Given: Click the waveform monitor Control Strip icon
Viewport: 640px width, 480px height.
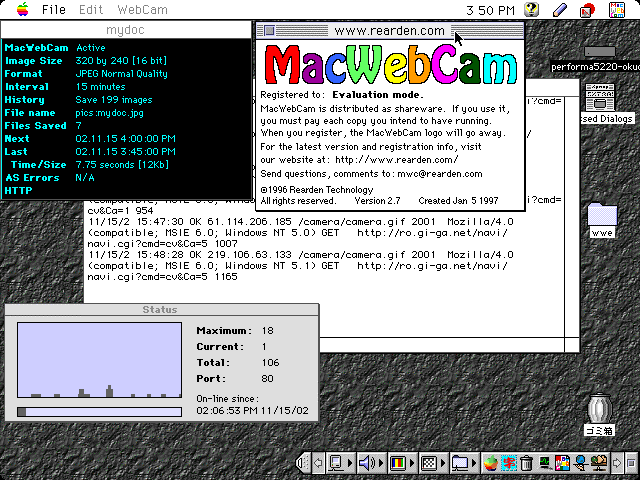Looking at the screenshot, I should point(544,463).
